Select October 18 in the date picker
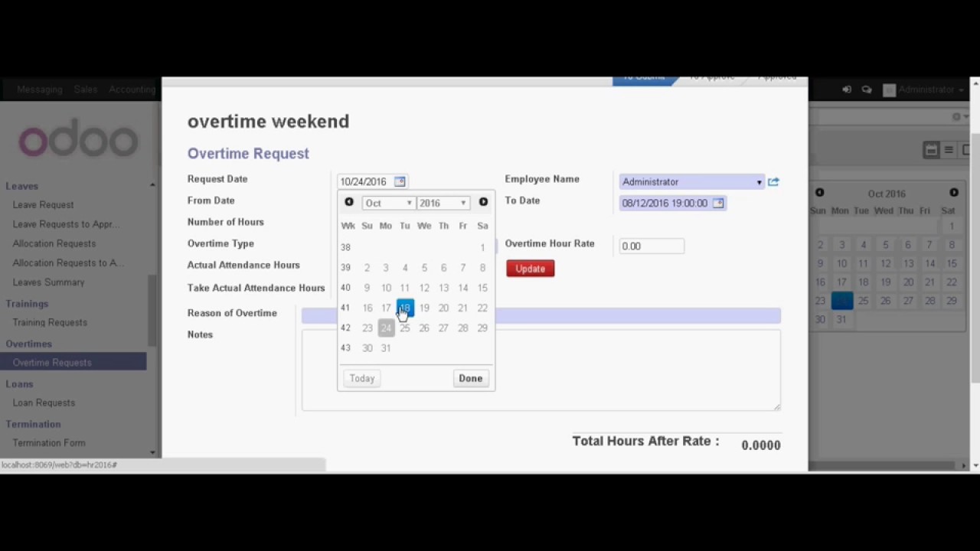The width and height of the screenshot is (980, 551). (405, 308)
